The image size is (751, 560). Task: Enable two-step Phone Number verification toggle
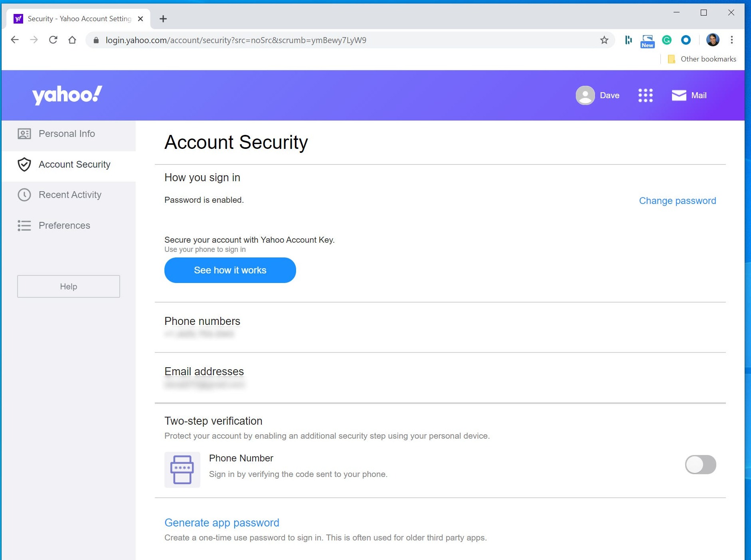pyautogui.click(x=700, y=465)
